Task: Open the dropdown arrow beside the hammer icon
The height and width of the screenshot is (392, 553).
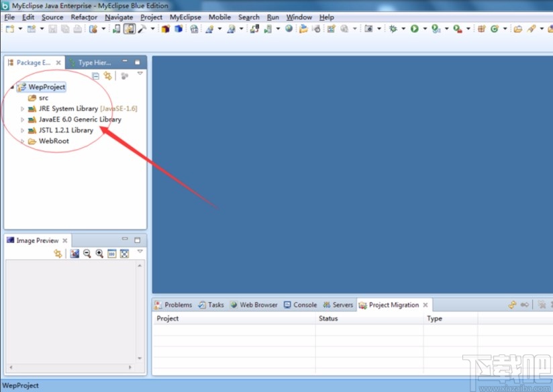Action: coord(153,29)
